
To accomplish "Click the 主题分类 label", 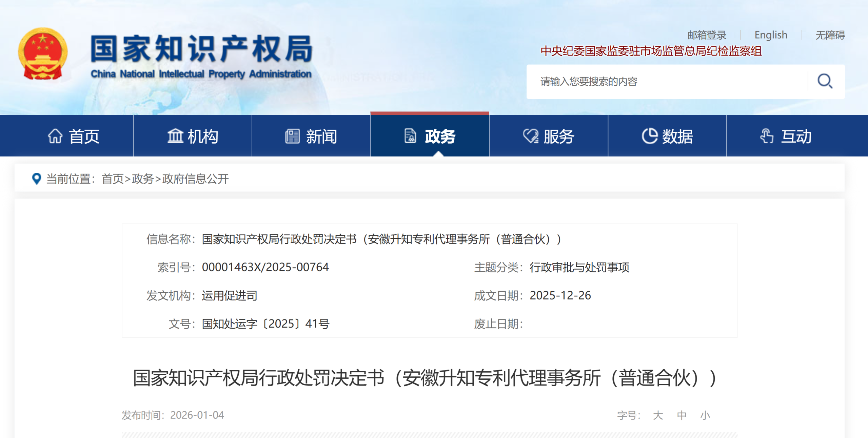I will point(498,267).
